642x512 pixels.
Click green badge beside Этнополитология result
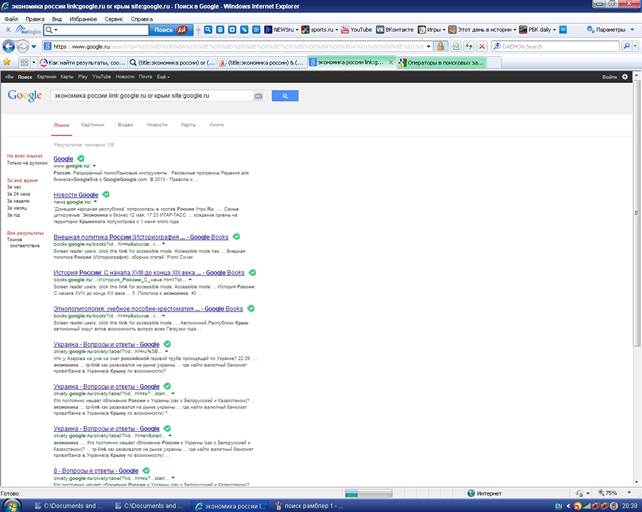(x=251, y=308)
